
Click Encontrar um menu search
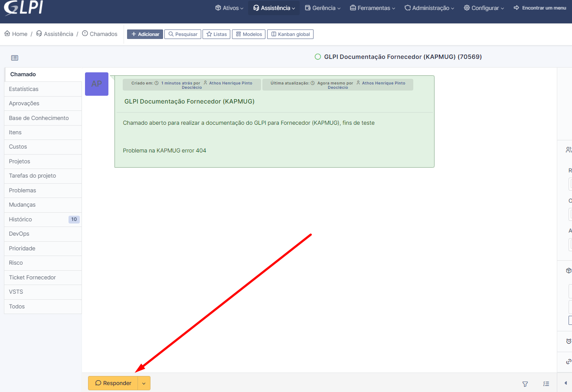point(540,8)
